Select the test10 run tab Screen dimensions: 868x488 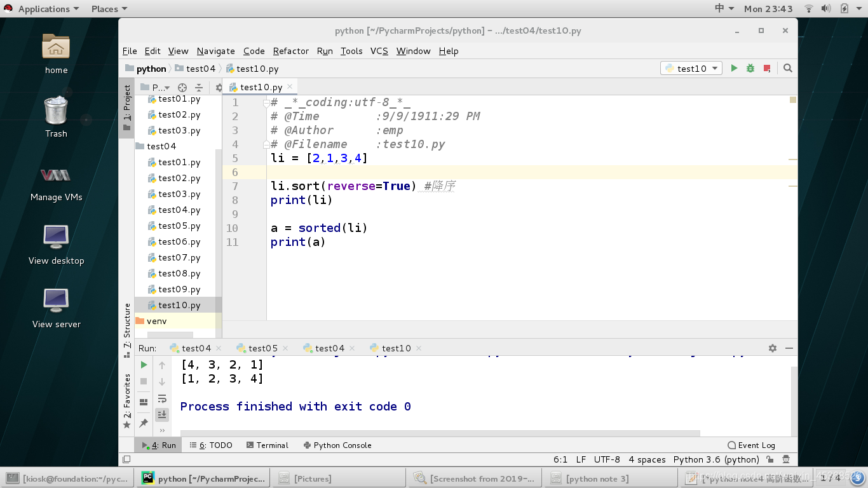[x=397, y=348]
